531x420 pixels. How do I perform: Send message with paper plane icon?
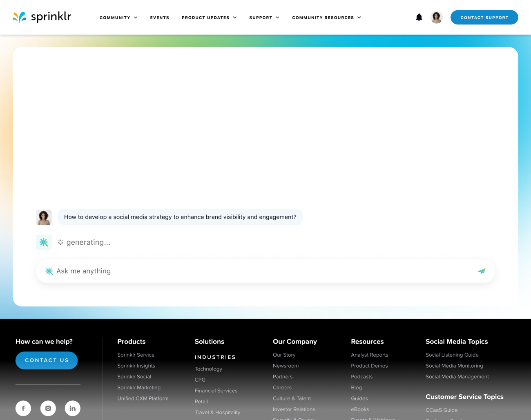482,271
